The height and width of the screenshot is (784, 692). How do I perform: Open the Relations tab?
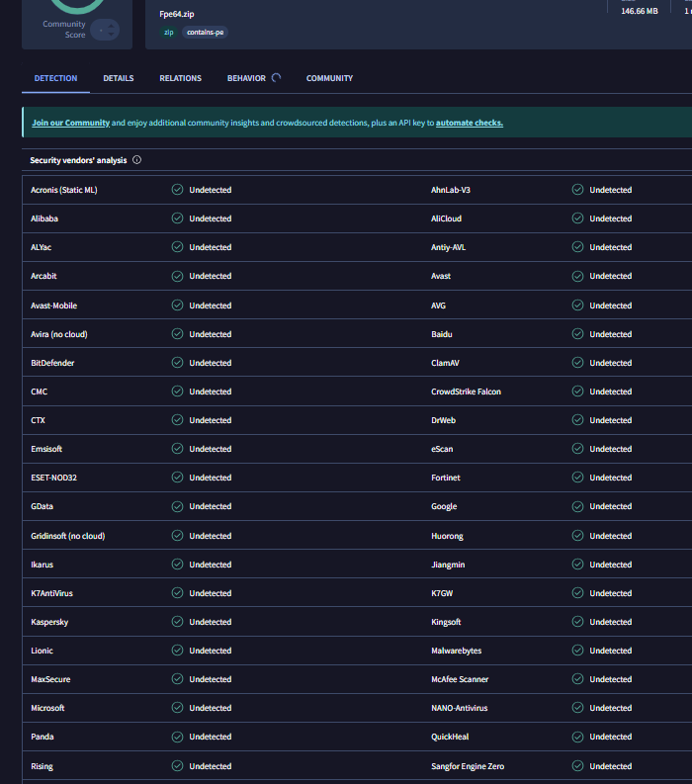click(181, 78)
